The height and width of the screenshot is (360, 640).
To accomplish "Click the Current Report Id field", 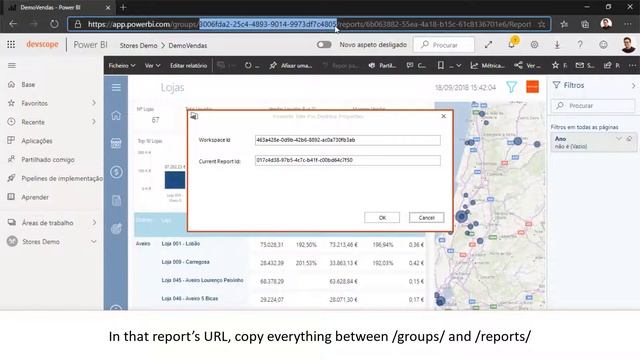I will (x=347, y=160).
